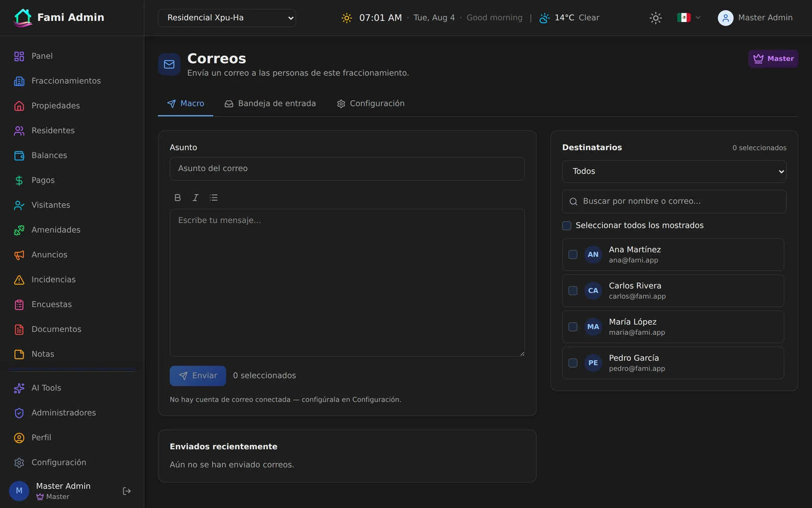Select the María López recipient checkbox
812x508 pixels.
point(573,327)
